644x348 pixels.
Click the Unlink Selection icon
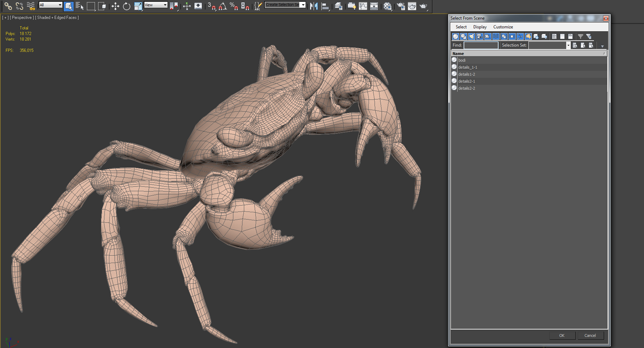20,6
